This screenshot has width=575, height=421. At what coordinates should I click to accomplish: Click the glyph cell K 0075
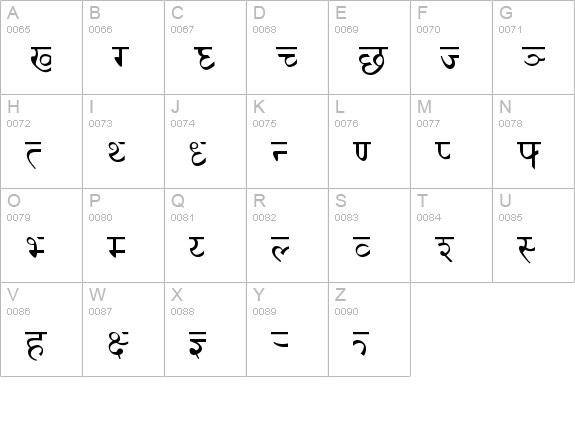tap(288, 142)
